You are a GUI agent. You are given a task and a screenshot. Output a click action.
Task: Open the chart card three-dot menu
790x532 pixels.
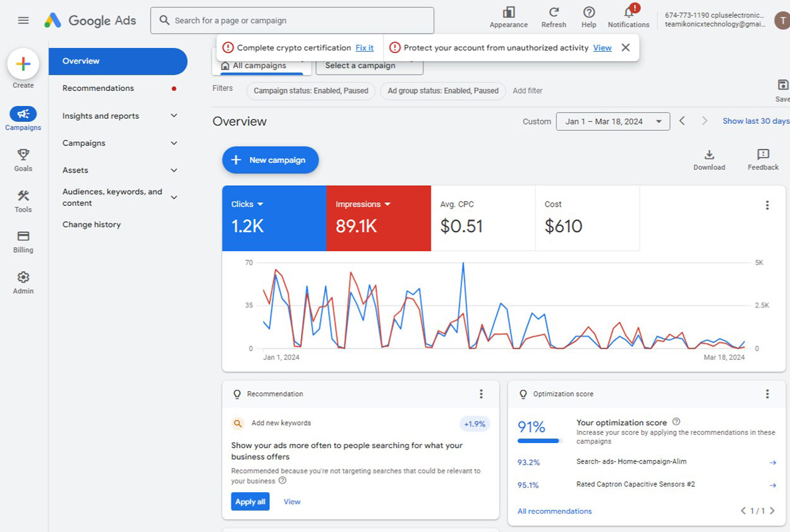pos(767,205)
